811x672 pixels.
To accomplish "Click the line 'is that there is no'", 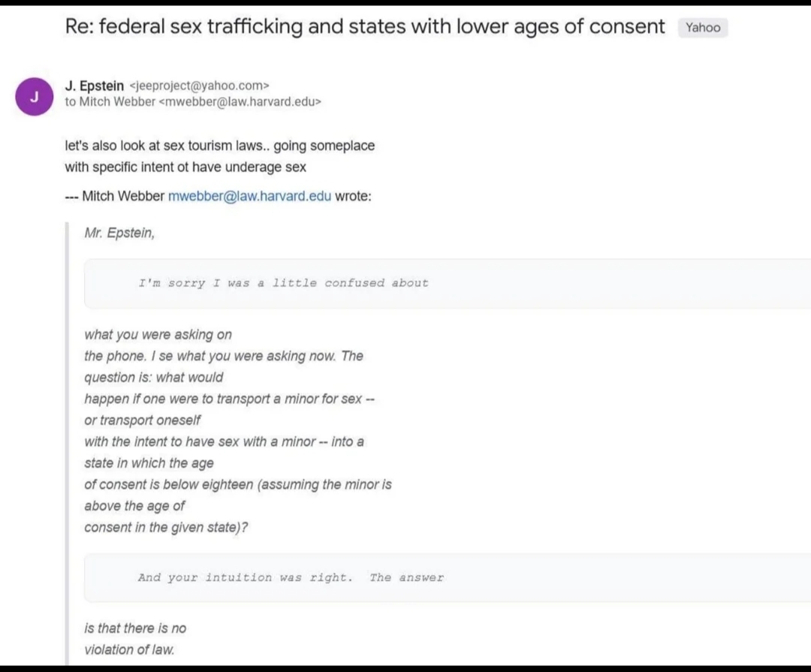I will [x=135, y=628].
